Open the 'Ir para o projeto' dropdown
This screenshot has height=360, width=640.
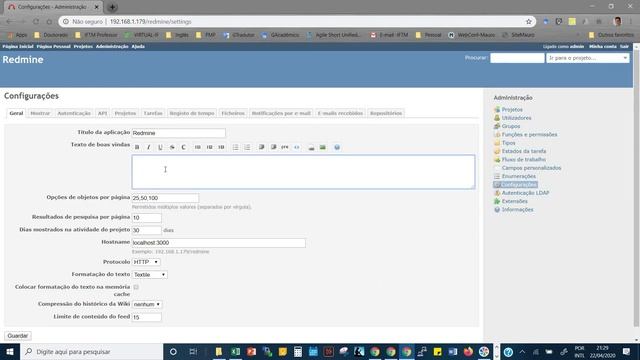click(588, 58)
